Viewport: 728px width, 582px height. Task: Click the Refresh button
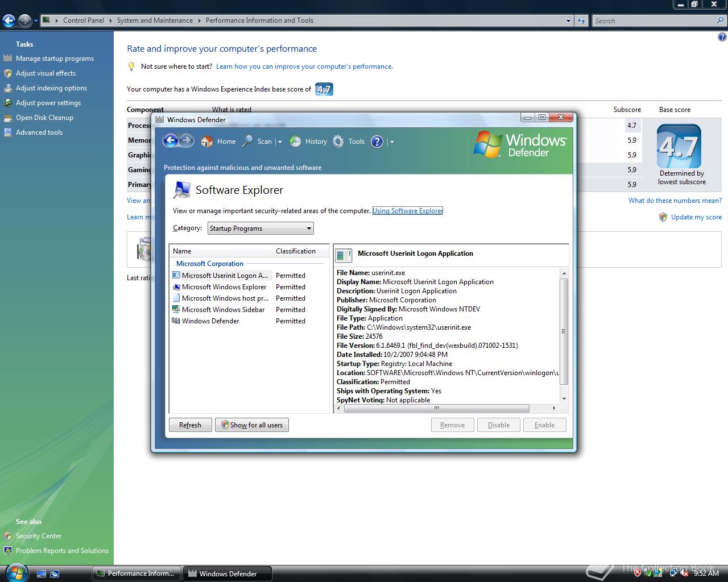point(190,425)
